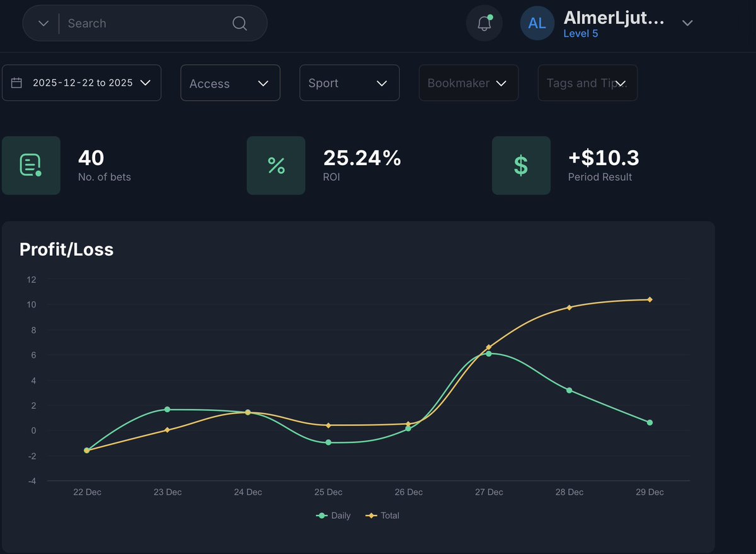This screenshot has width=756, height=554.
Task: Click the search magnifying glass icon
Action: coord(239,23)
